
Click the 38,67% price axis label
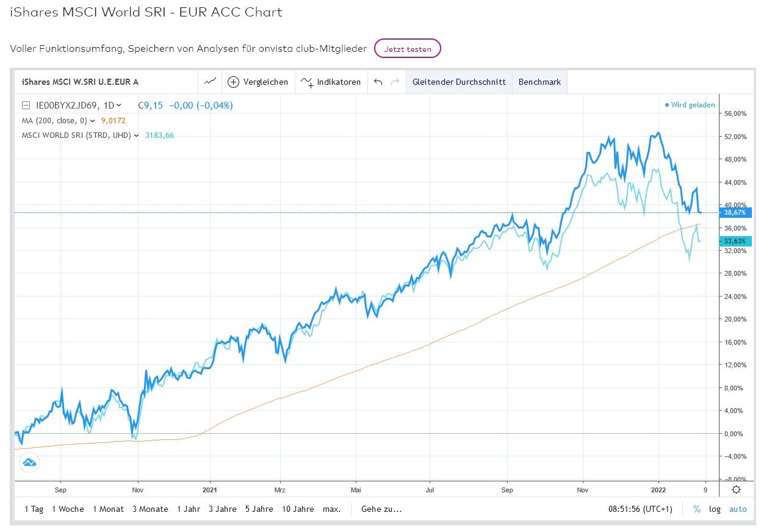tap(735, 212)
